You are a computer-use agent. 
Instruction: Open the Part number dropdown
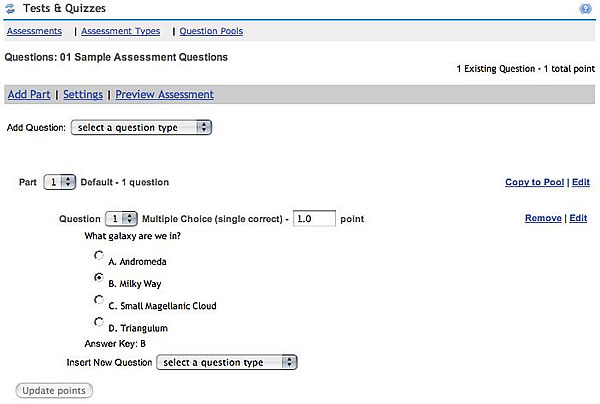[60, 182]
